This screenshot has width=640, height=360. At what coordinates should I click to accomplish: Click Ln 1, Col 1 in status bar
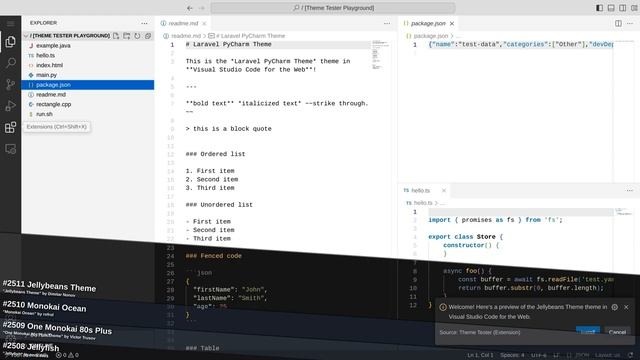pyautogui.click(x=480, y=355)
